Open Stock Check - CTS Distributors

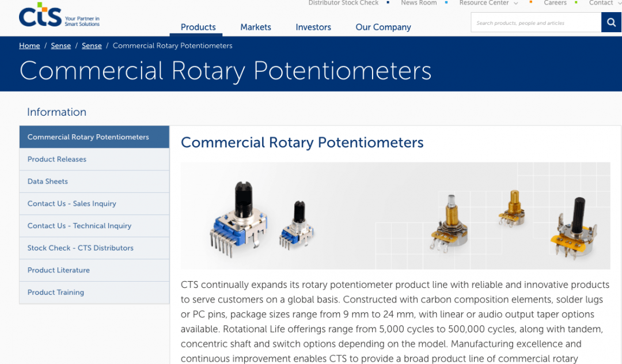(94, 248)
